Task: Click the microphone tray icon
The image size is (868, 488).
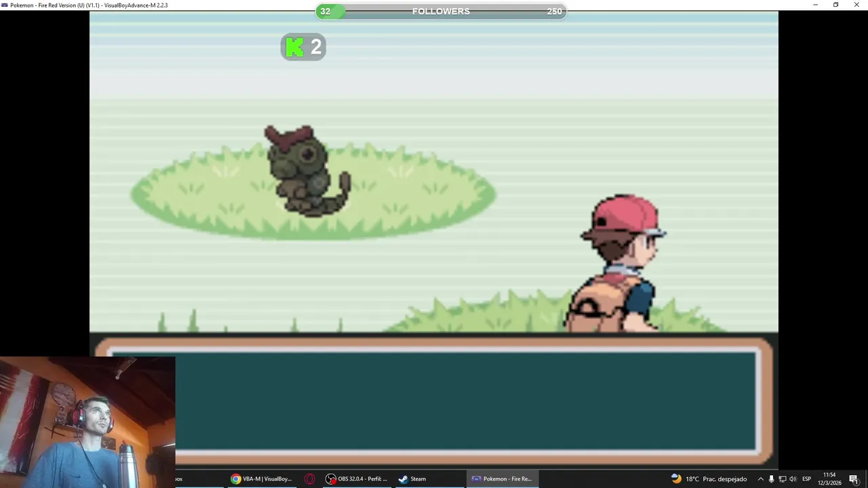Action: 771,479
